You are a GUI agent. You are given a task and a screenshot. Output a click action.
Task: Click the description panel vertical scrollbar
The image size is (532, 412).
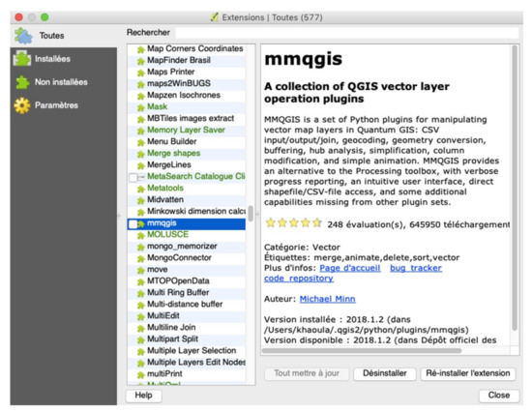(x=515, y=189)
